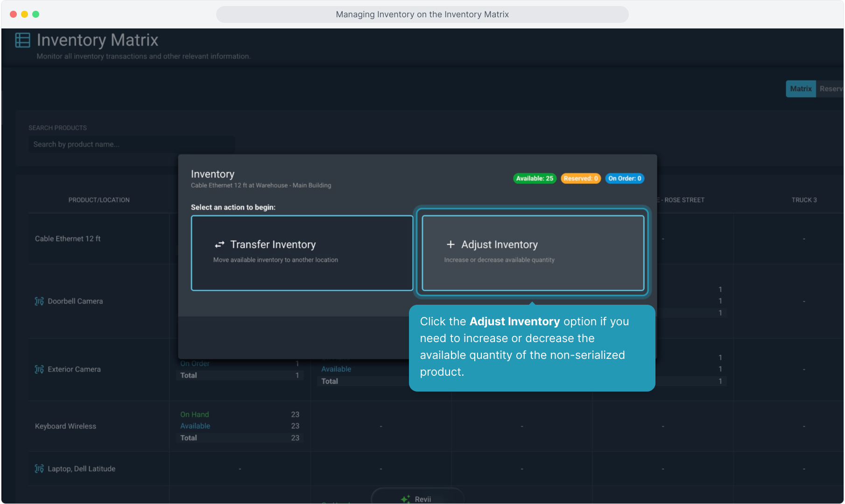Click the orange Reserved: 0 badge
The width and height of the screenshot is (845, 504).
click(x=580, y=179)
